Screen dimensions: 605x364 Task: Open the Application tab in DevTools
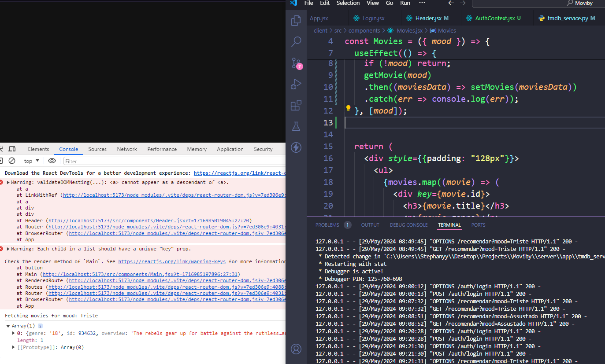(x=230, y=149)
